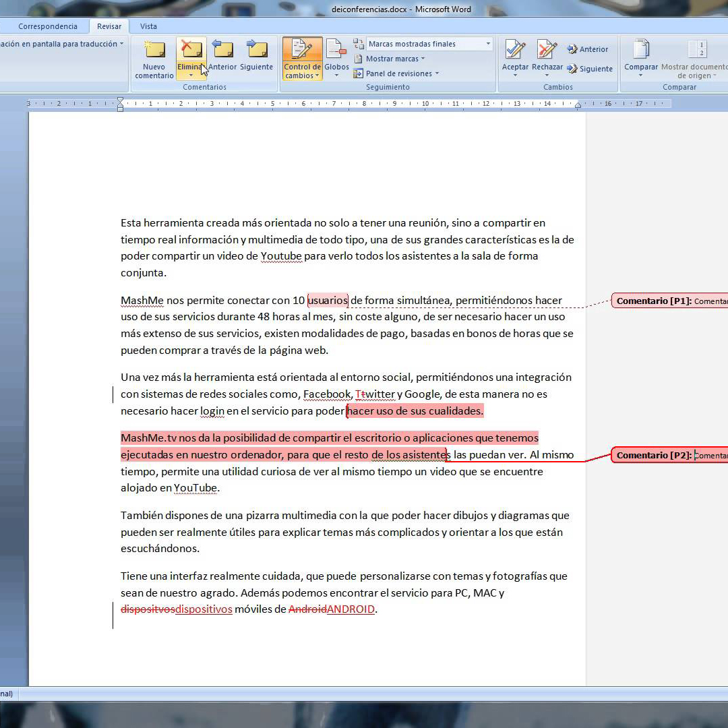Click the word "conjunta." ending first paragraph
The width and height of the screenshot is (728, 728).
coord(144,272)
